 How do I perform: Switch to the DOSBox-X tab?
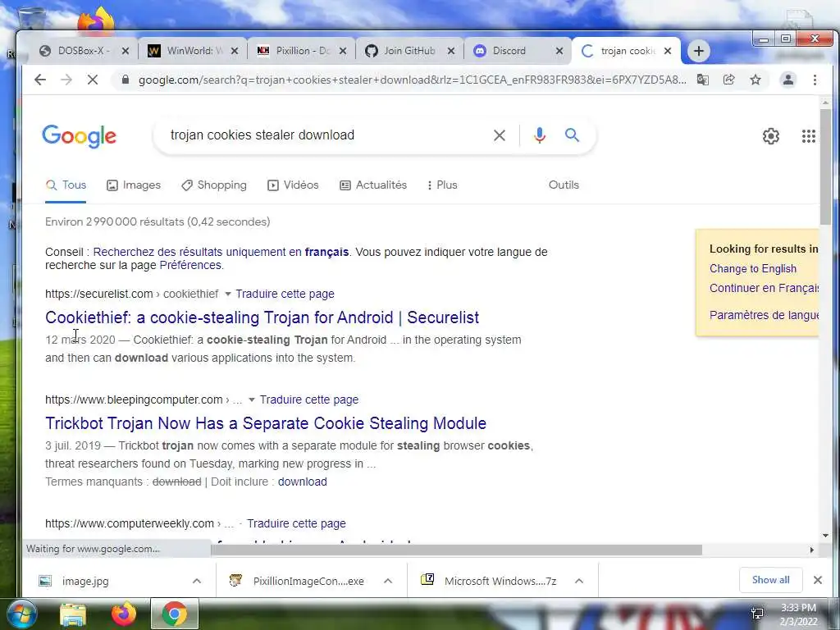click(83, 51)
